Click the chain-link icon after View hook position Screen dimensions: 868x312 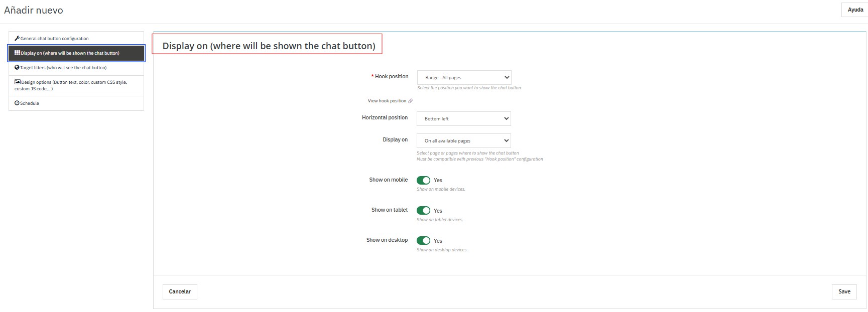coord(410,101)
